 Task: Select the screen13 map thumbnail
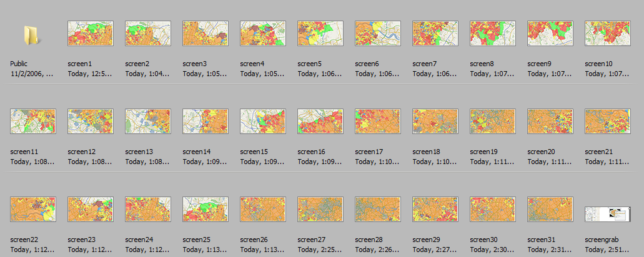(x=148, y=122)
